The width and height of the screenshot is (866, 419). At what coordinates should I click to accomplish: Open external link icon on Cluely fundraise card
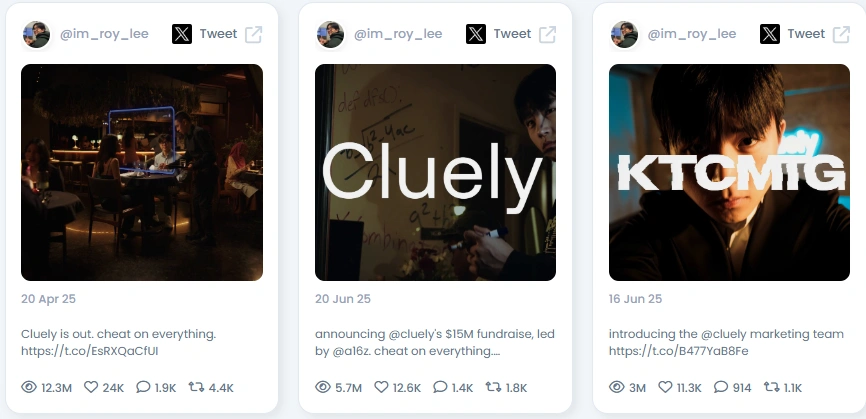click(547, 34)
